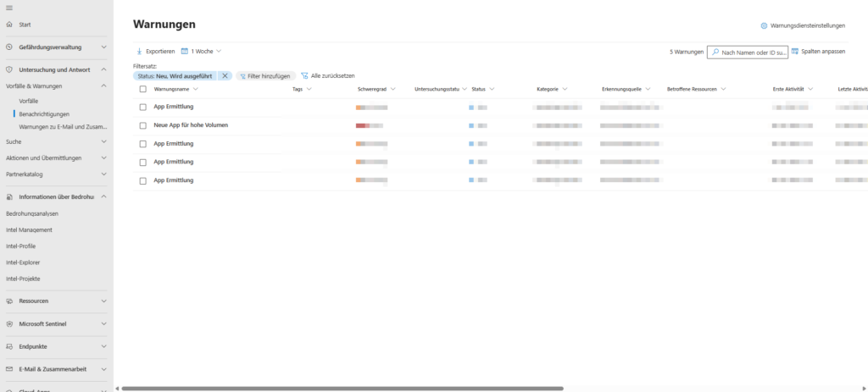
Task: Expand the Ressourcen sidebar section
Action: click(x=103, y=301)
